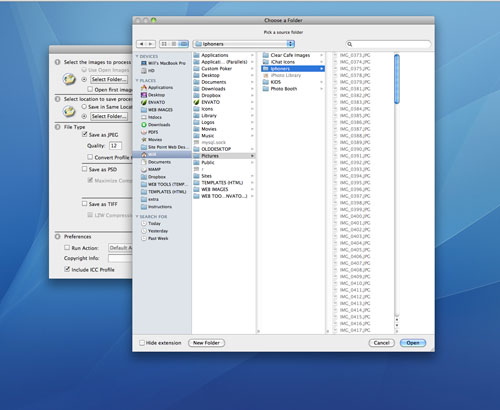The width and height of the screenshot is (500, 410).
Task: Click the Cancel button
Action: pos(381,343)
